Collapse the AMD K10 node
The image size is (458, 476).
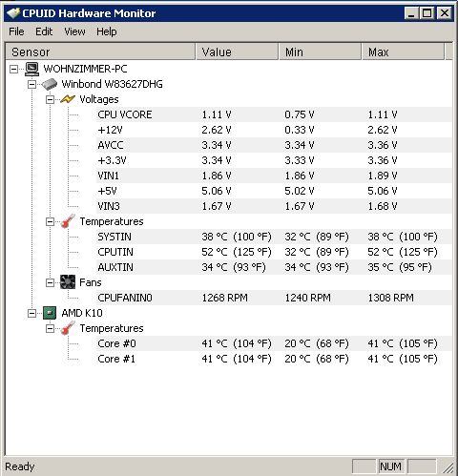31,313
